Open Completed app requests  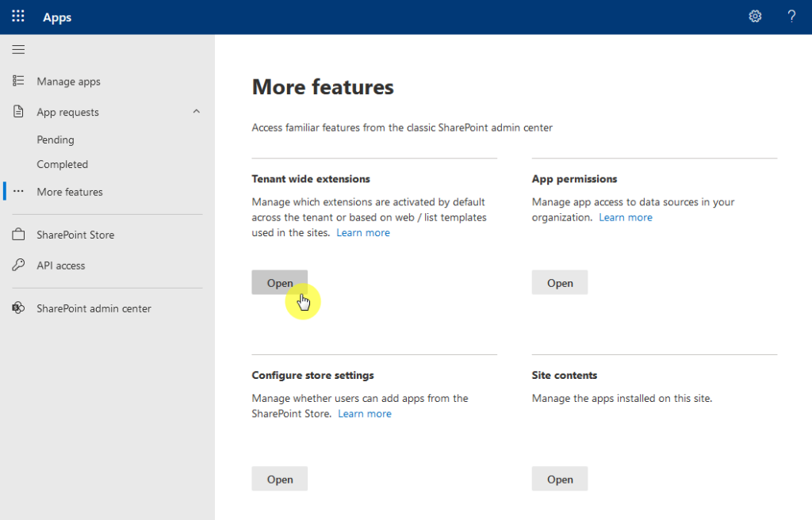pos(62,164)
